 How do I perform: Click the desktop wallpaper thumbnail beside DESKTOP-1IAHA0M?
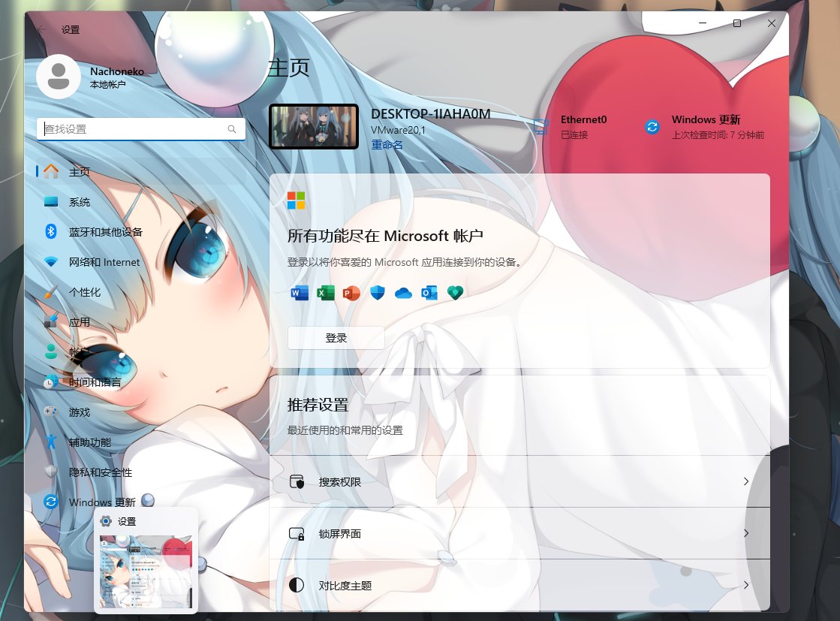(x=313, y=126)
